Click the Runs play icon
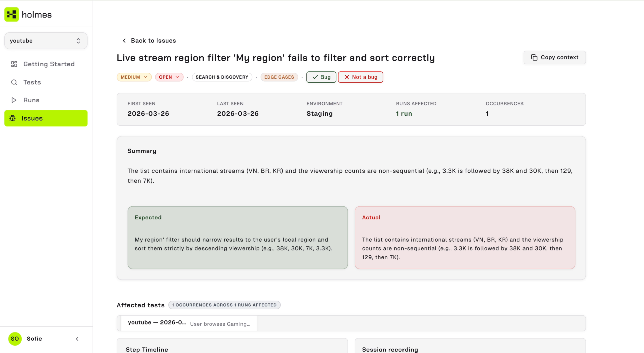The image size is (644, 353). [x=14, y=100]
